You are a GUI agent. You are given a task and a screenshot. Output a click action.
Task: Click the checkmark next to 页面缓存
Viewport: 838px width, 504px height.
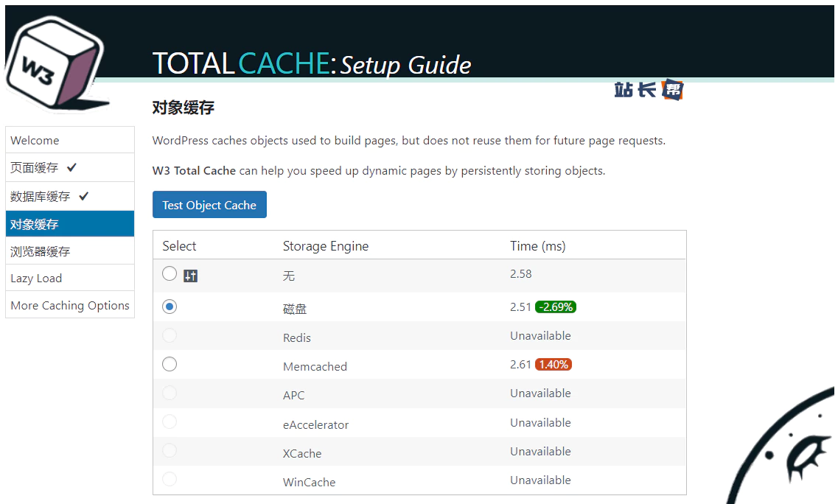(x=71, y=168)
